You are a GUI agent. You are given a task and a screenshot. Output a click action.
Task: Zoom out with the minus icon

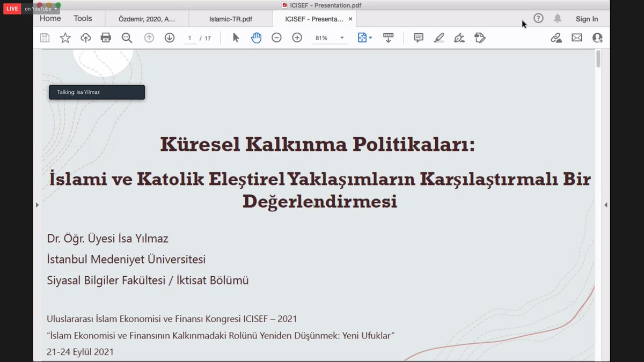[x=276, y=38]
